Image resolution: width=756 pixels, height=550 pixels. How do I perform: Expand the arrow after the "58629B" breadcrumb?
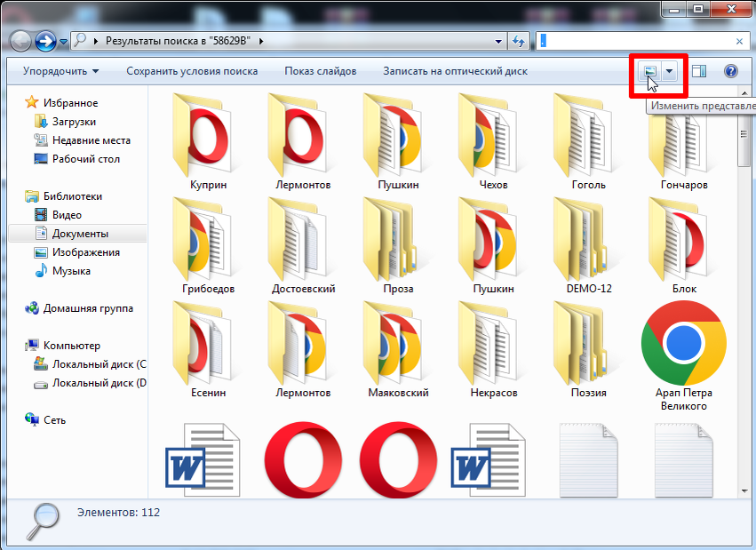261,42
